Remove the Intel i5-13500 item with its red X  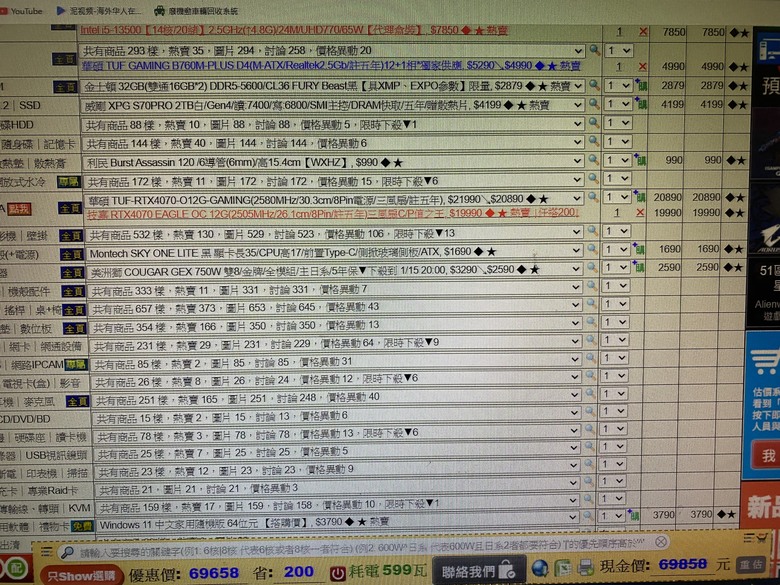click(643, 32)
